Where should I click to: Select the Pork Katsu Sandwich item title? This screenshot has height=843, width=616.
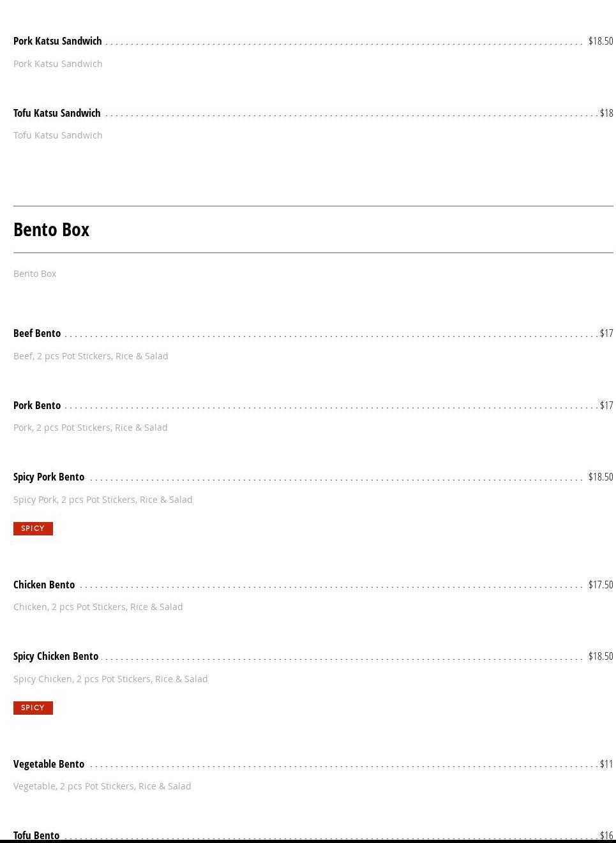click(57, 41)
